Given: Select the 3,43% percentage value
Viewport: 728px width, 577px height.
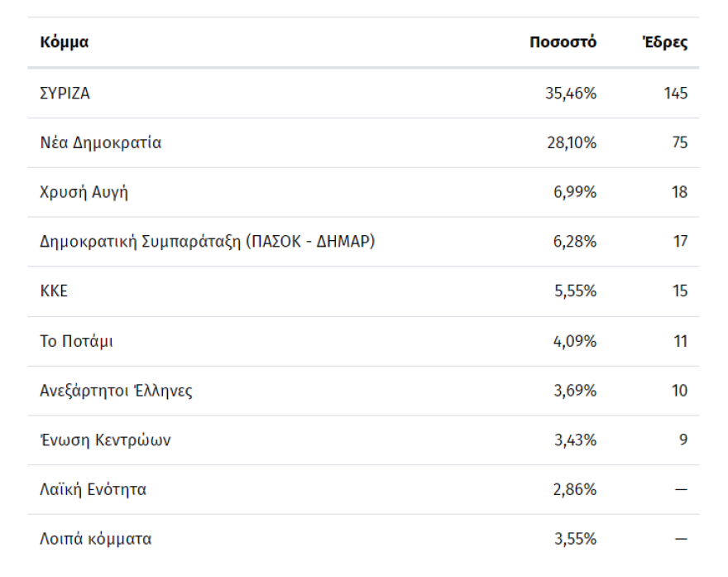Looking at the screenshot, I should coord(574,440).
